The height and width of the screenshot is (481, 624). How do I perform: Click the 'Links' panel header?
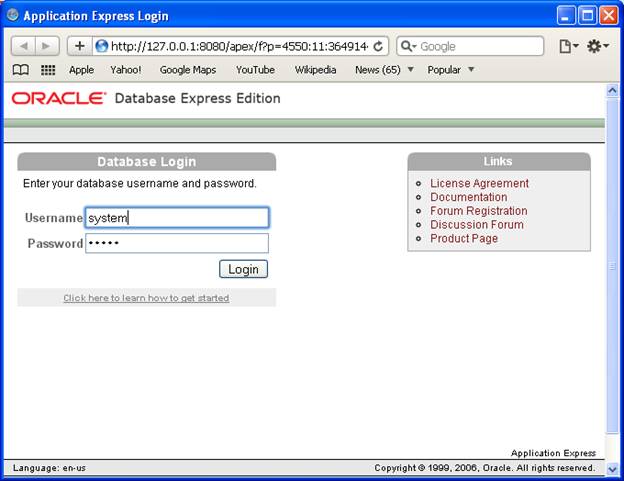(498, 162)
